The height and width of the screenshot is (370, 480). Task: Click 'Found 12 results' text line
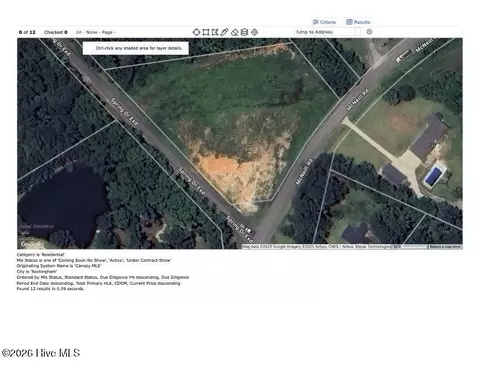click(x=50, y=289)
